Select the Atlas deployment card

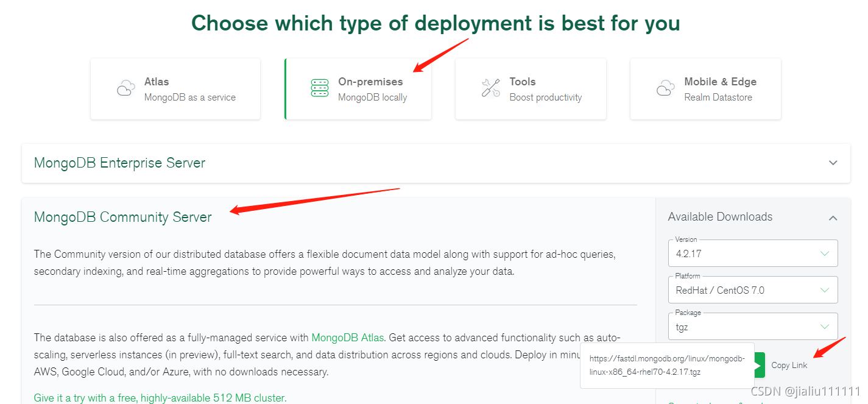175,89
